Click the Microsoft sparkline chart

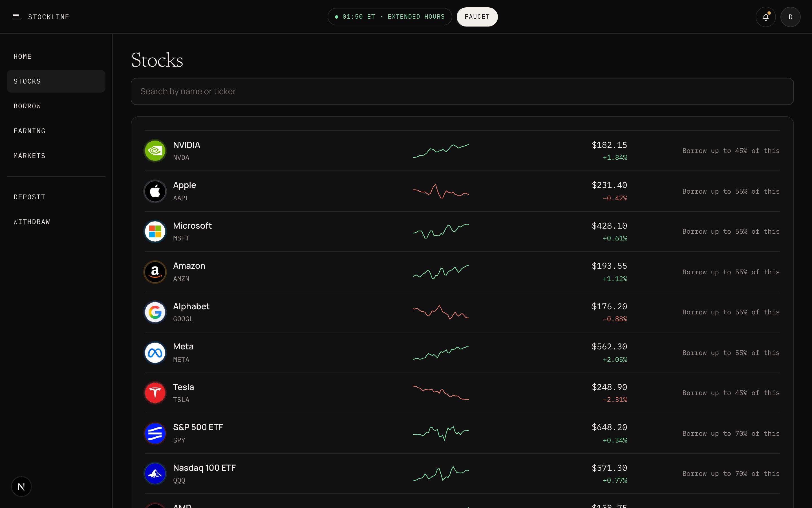(441, 231)
